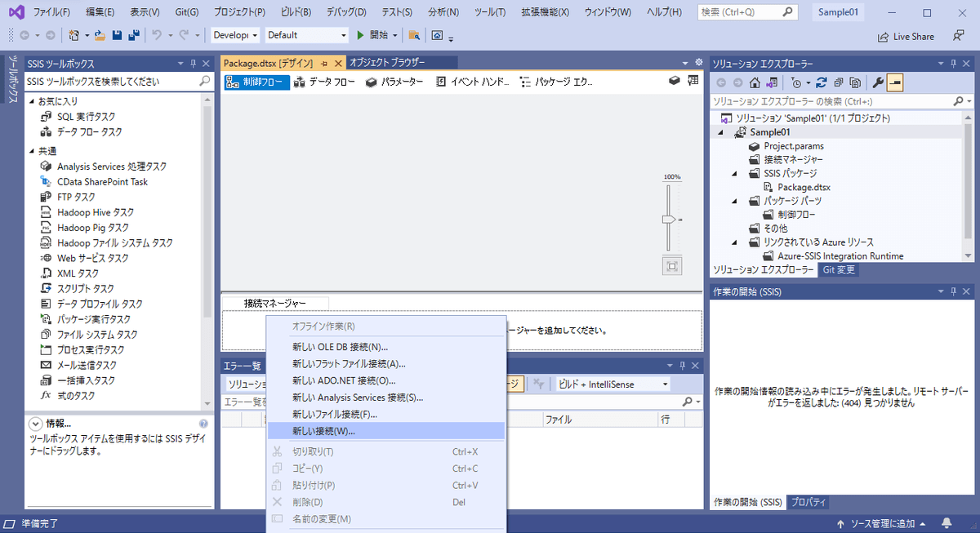Image resolution: width=980 pixels, height=533 pixels.
Task: Click the sync/refresh icon in Solution Explorer
Action: click(x=822, y=82)
